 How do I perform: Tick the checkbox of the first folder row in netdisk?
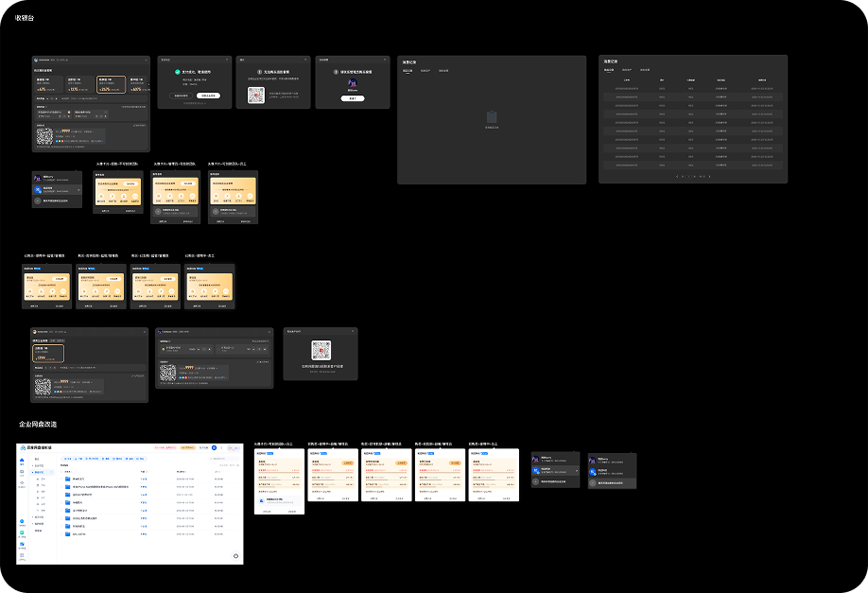[61, 479]
